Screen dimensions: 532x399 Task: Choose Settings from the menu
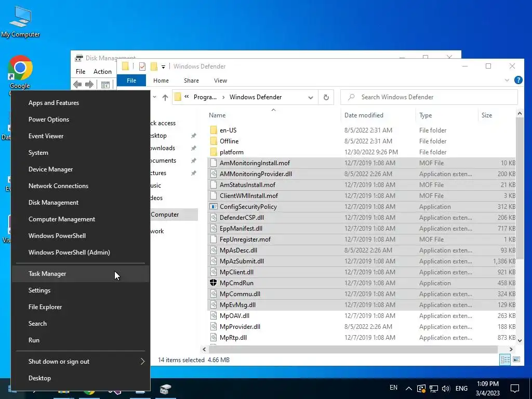click(81, 290)
